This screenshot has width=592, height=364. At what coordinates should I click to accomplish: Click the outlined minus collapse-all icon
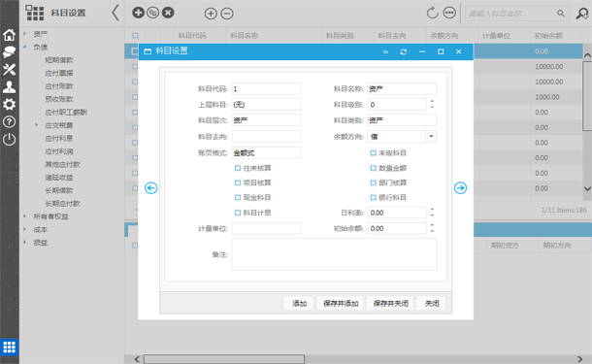tap(227, 14)
